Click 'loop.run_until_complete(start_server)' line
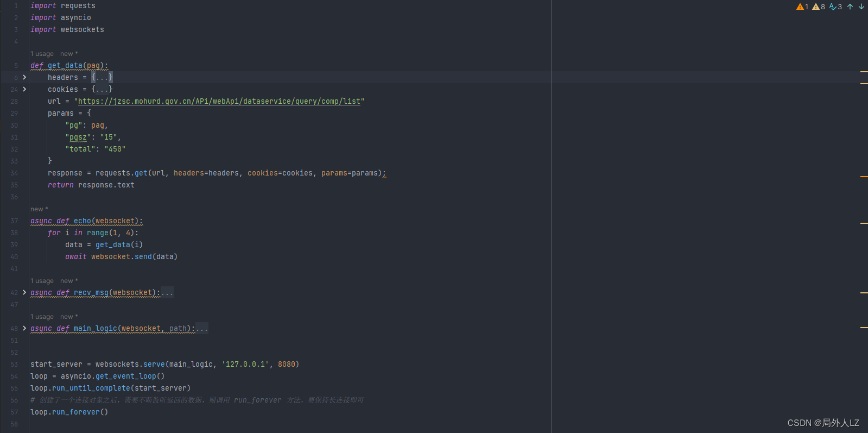 (x=111, y=388)
